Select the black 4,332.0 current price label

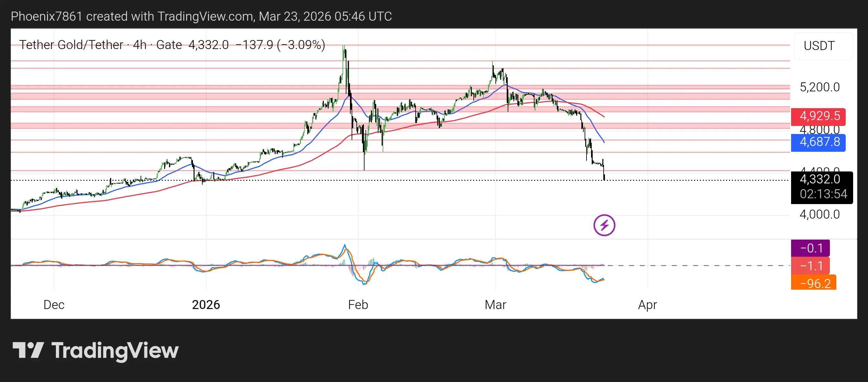(x=820, y=180)
